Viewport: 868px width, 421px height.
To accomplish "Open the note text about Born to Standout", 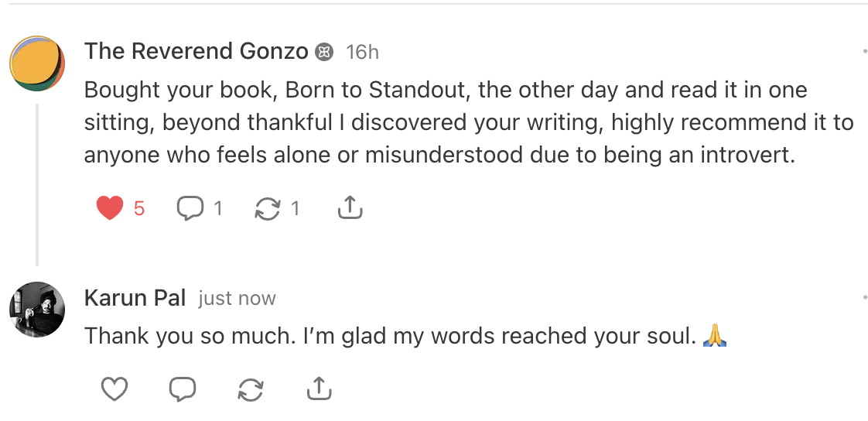I will coord(464,122).
